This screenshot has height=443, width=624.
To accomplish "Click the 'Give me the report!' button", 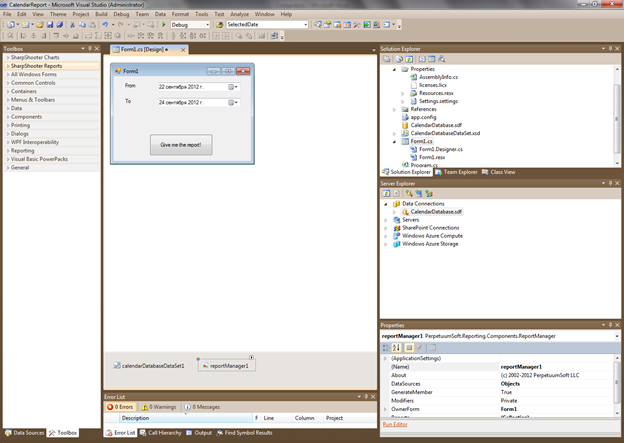I will tap(181, 144).
